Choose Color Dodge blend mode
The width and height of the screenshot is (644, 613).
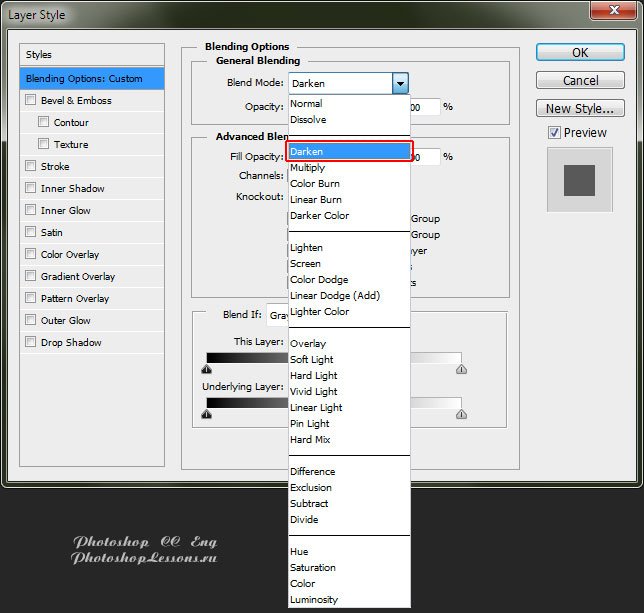(321, 280)
